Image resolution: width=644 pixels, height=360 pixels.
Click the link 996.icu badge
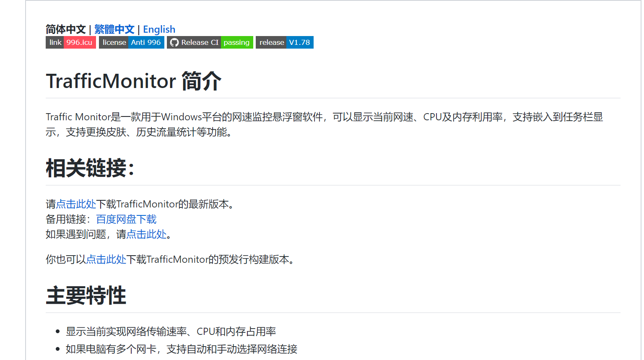click(x=71, y=42)
